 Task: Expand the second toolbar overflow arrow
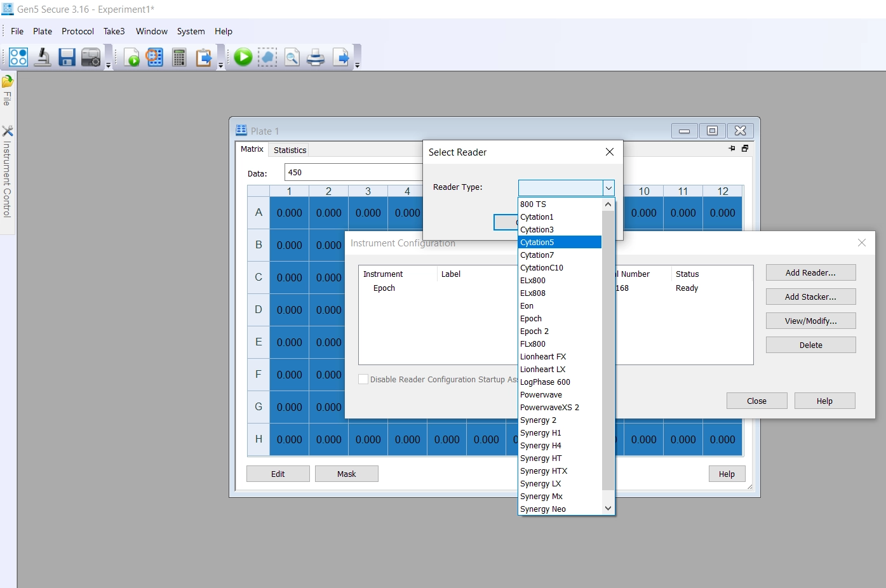(x=221, y=65)
